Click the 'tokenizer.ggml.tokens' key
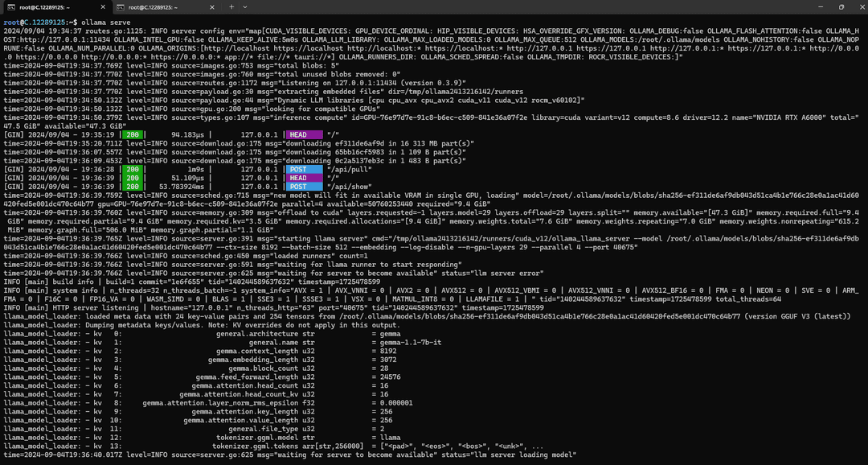Image resolution: width=868 pixels, height=465 pixels. click(x=256, y=446)
